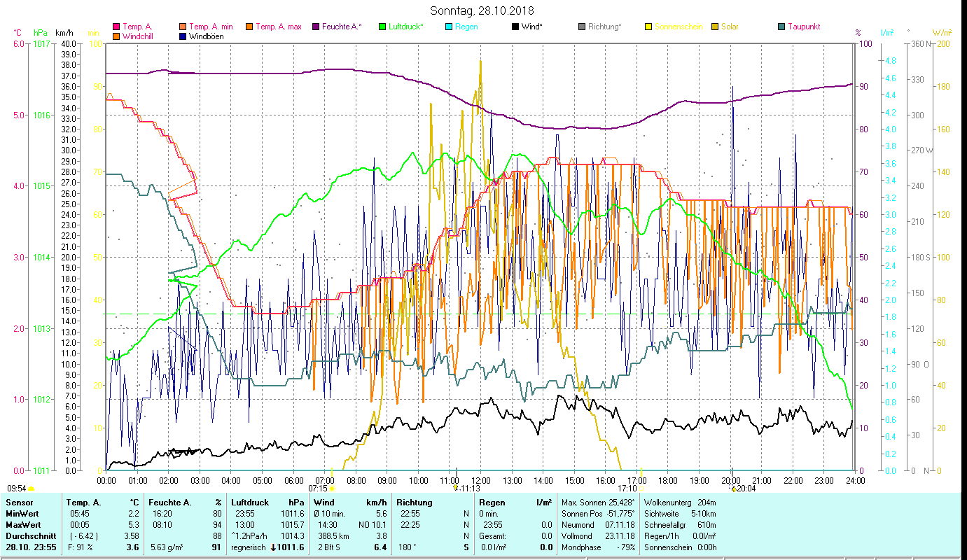Image resolution: width=967 pixels, height=560 pixels.
Task: Click the Luftdruck table header
Action: pos(251,503)
